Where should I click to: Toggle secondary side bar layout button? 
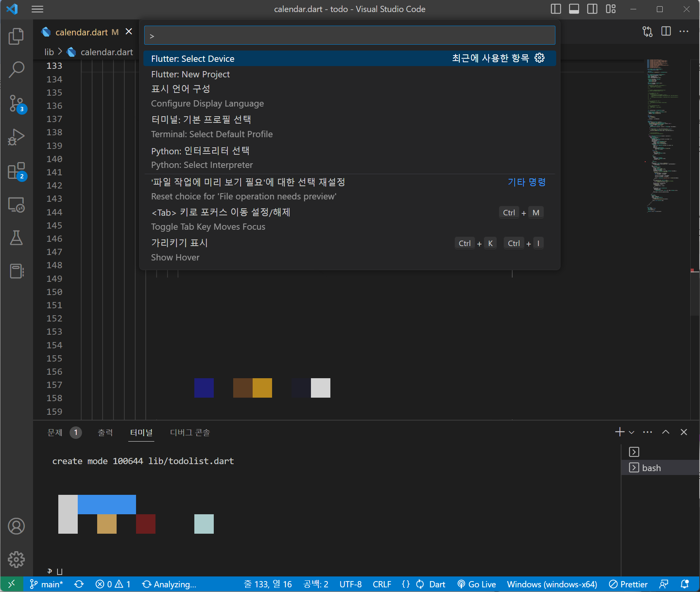592,9
